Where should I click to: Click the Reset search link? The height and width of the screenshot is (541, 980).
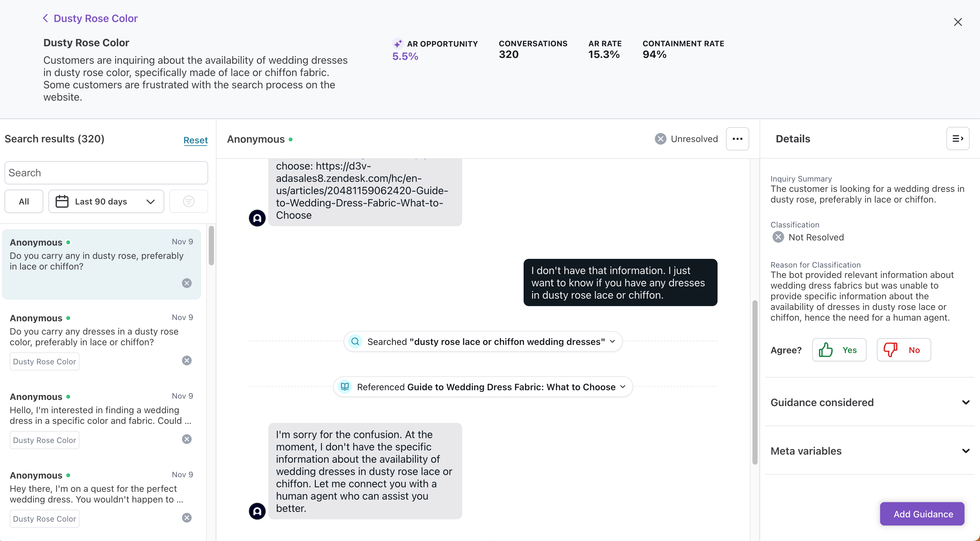click(196, 140)
